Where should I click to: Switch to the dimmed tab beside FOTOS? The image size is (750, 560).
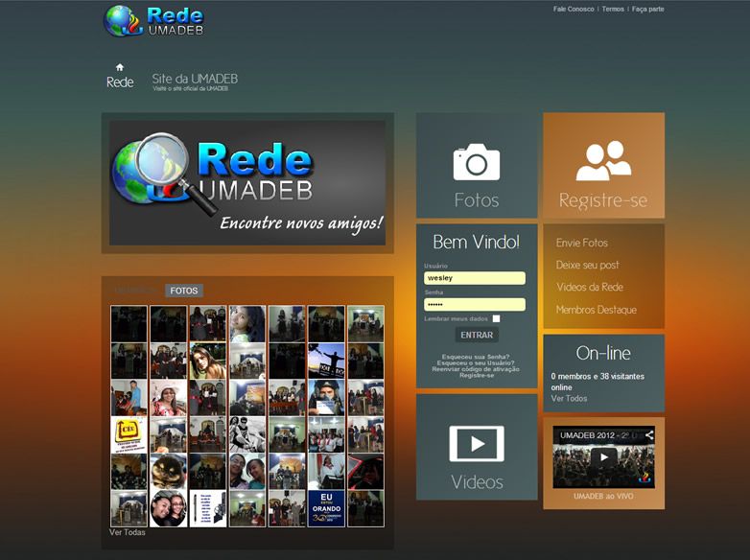click(x=135, y=291)
